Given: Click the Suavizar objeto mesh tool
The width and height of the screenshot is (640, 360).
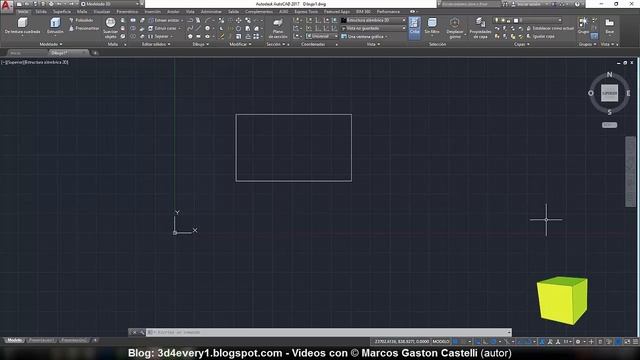Looking at the screenshot, I should click(x=110, y=27).
